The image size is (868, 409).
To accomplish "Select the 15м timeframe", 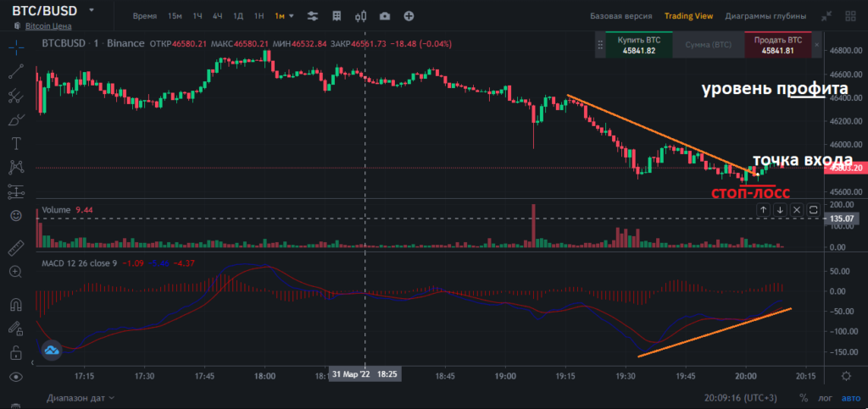I will pos(175,16).
